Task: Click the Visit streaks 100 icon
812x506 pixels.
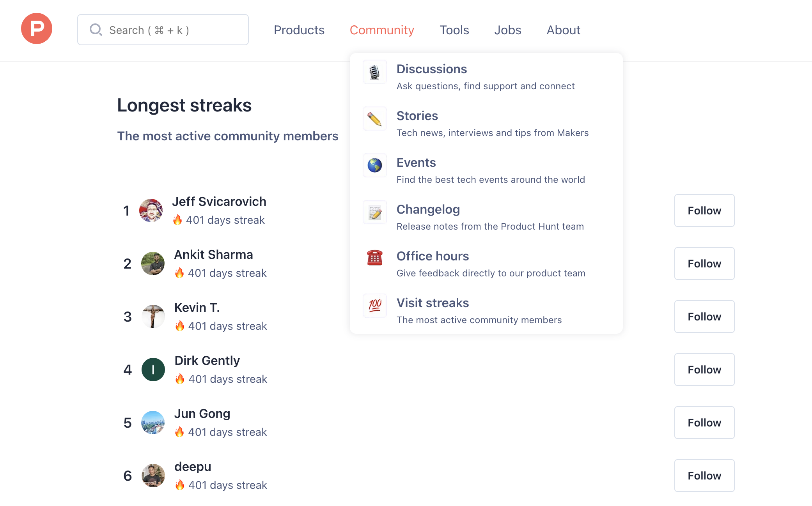Action: coord(374,306)
